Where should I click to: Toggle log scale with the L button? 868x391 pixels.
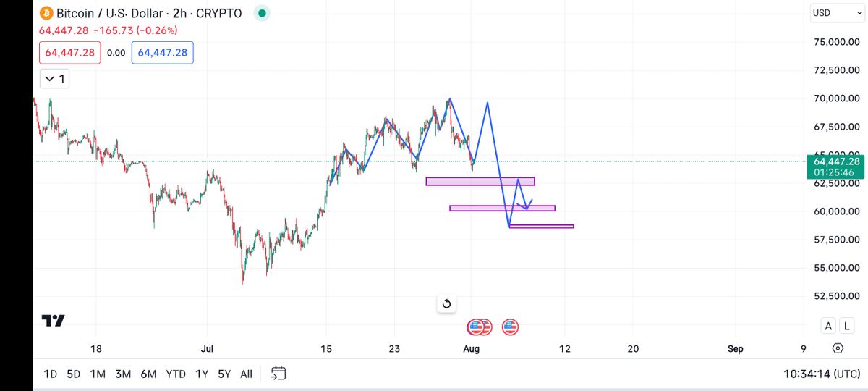(846, 326)
